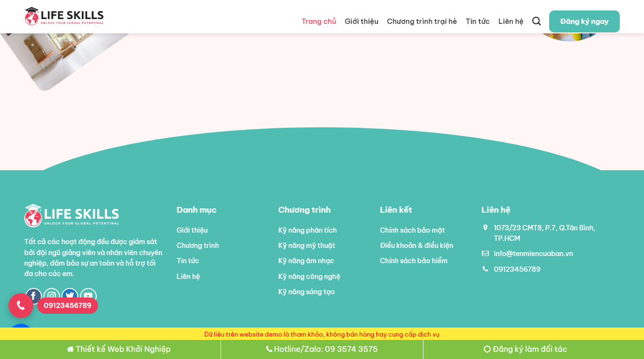Click the search magnifier icon in header
Screen dimensions: 644x359
point(536,21)
